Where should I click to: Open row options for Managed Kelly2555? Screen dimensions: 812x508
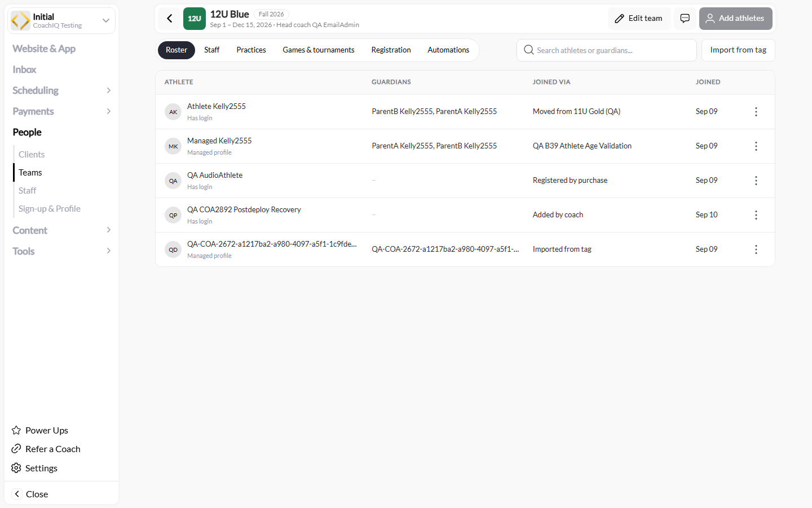coord(756,146)
